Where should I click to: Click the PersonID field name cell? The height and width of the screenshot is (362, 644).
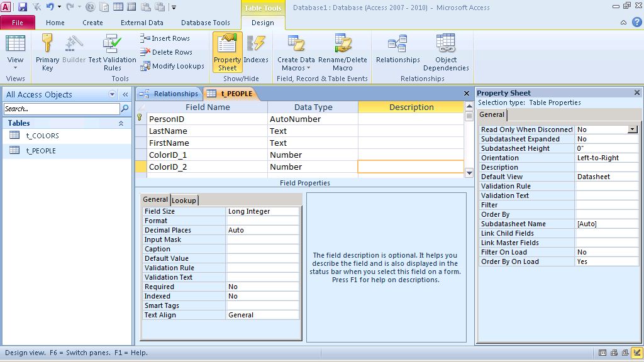click(207, 119)
